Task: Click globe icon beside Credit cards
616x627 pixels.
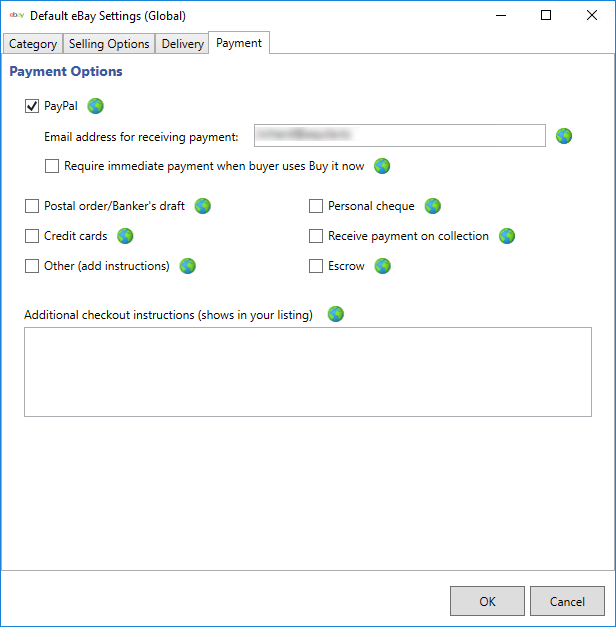Action: (125, 236)
